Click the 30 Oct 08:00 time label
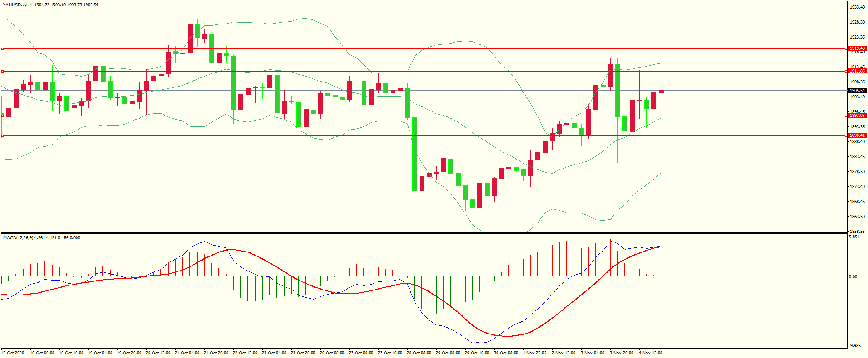868x358 pixels. (506, 353)
